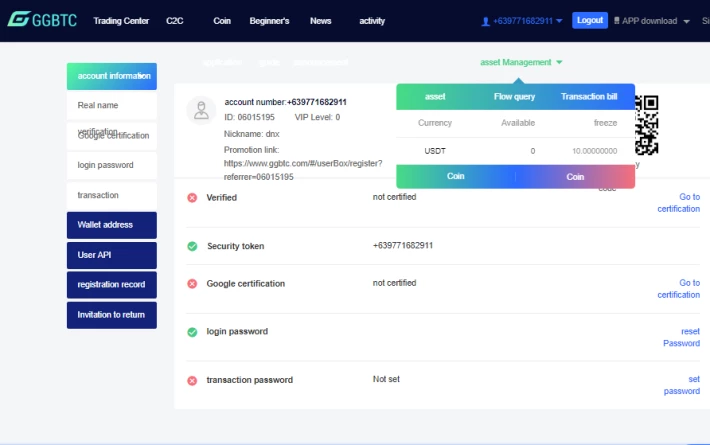Screen dimensions: 710x445
Task: Click red cross icon beside transaction password
Action: (192, 381)
